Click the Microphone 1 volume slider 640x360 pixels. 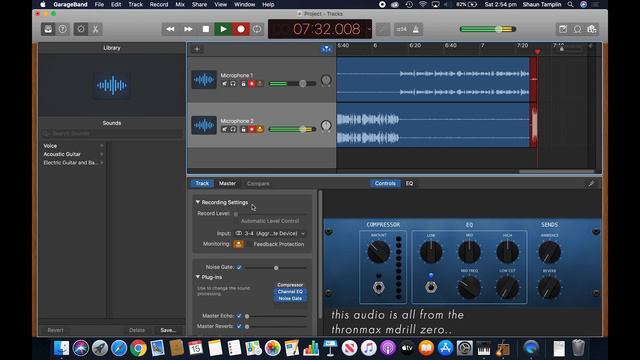click(x=292, y=84)
